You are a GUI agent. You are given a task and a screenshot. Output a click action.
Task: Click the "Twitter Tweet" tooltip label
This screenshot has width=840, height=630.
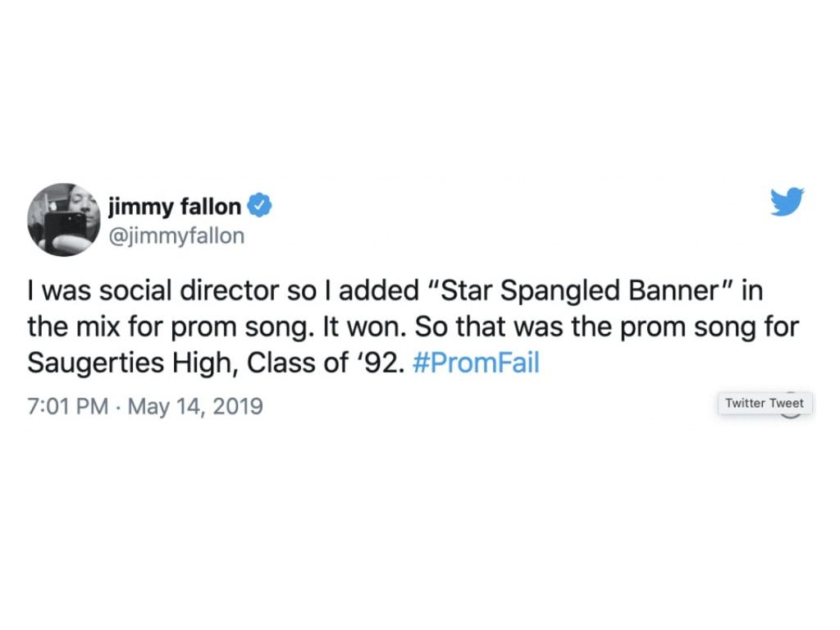(765, 403)
